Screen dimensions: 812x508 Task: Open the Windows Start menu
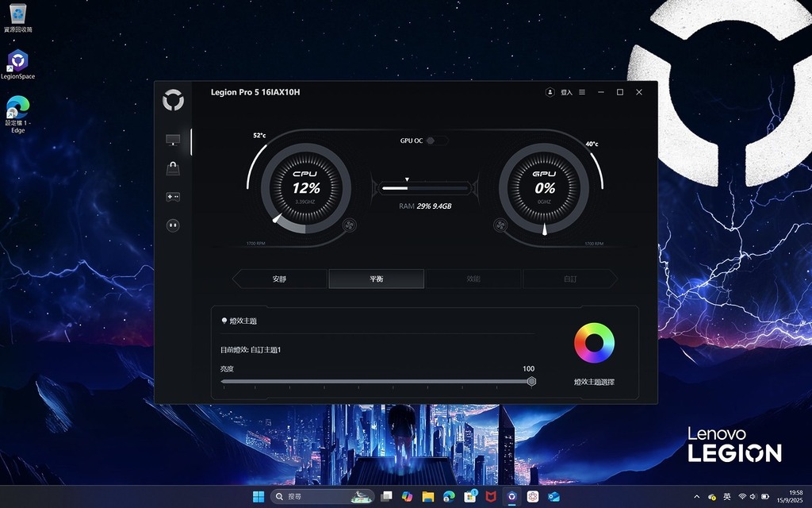click(259, 497)
